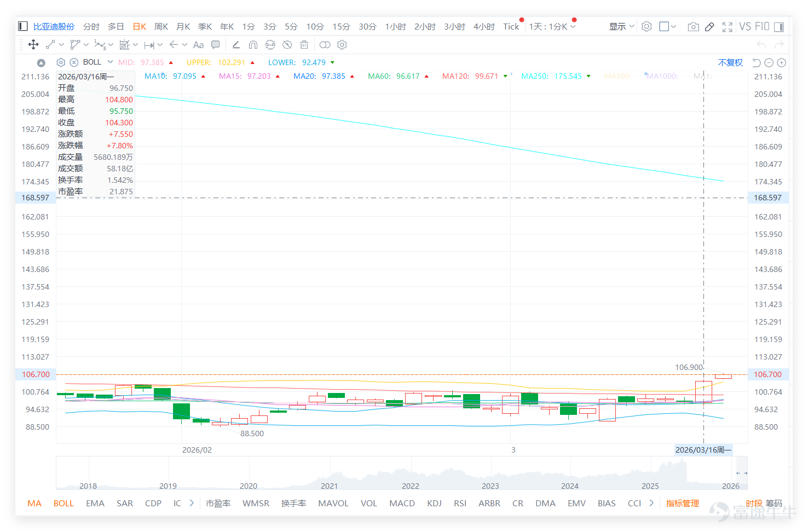Open drawing toolbar settings gear
This screenshot has width=808, height=532.
pos(342,45)
